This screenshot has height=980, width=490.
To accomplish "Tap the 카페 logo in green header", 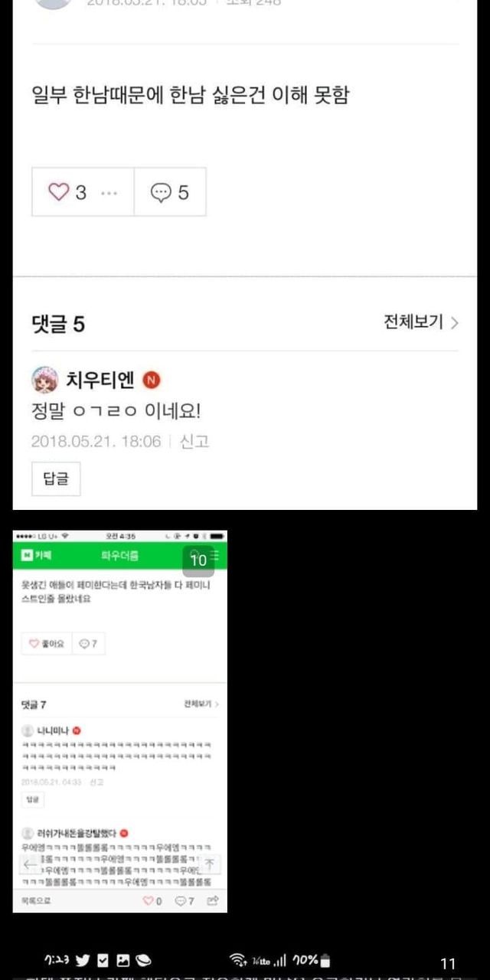I will (x=37, y=555).
